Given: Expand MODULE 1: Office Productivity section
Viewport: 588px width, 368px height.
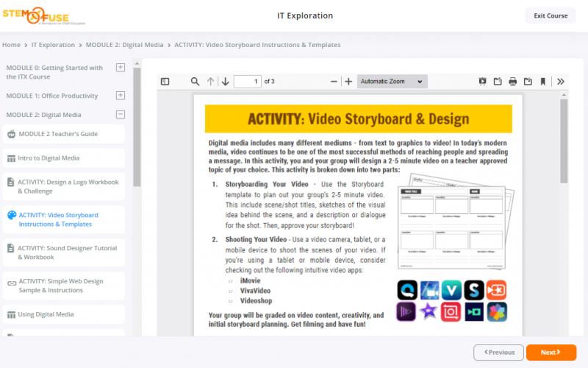Looking at the screenshot, I should 121,96.
